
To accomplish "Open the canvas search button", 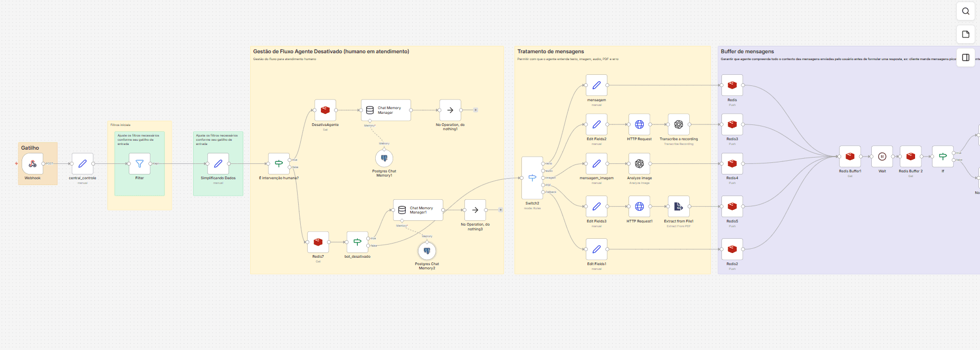I will coord(966,11).
